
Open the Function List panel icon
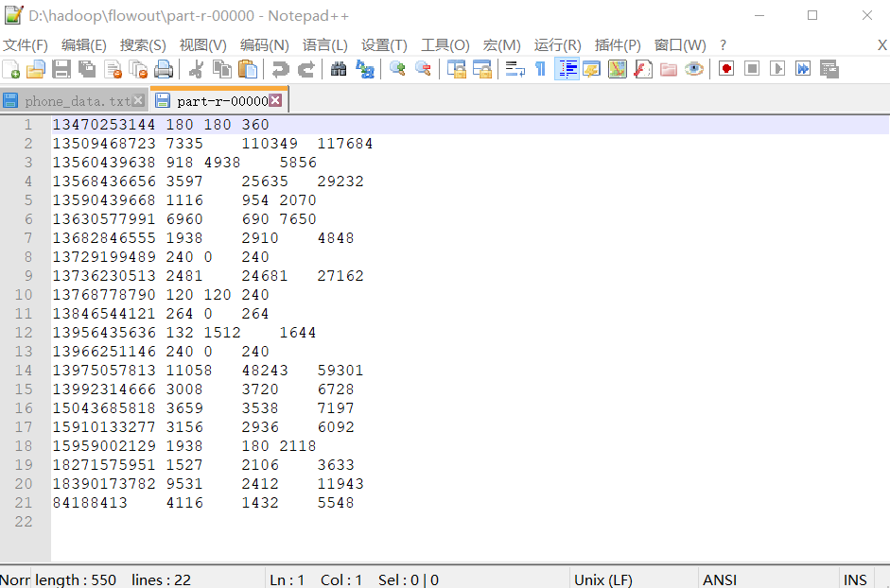click(x=642, y=69)
